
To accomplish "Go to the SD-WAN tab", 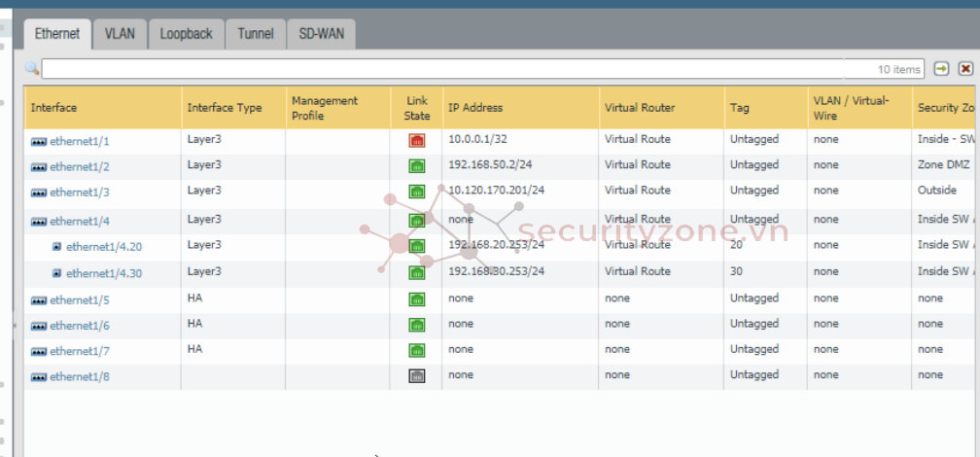I will click(321, 34).
